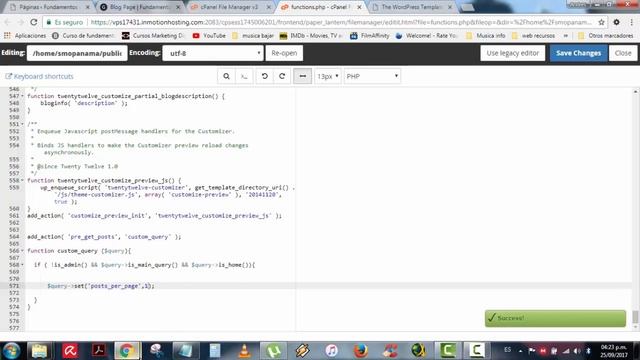Select the functions.php - cPanel tab

tap(320, 7)
